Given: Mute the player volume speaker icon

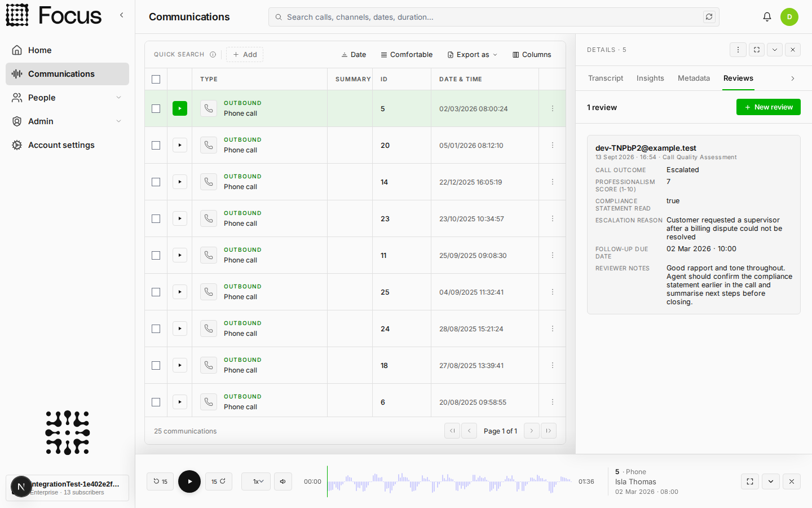Looking at the screenshot, I should (x=283, y=481).
